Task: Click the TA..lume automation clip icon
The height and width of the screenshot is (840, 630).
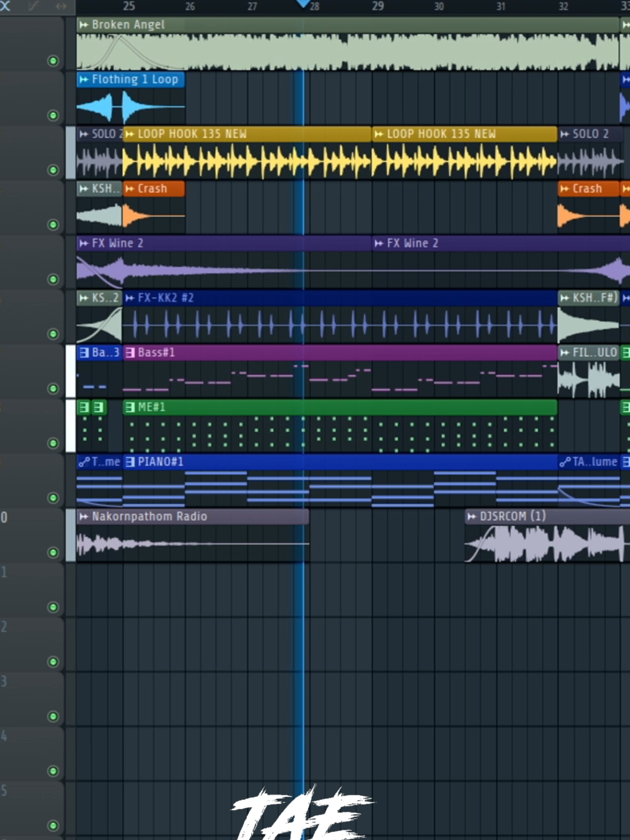Action: pos(565,462)
